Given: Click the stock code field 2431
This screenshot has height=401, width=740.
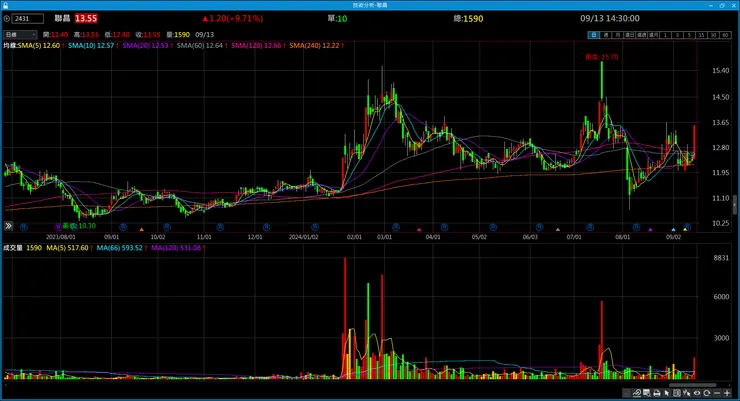Looking at the screenshot, I should click(28, 18).
